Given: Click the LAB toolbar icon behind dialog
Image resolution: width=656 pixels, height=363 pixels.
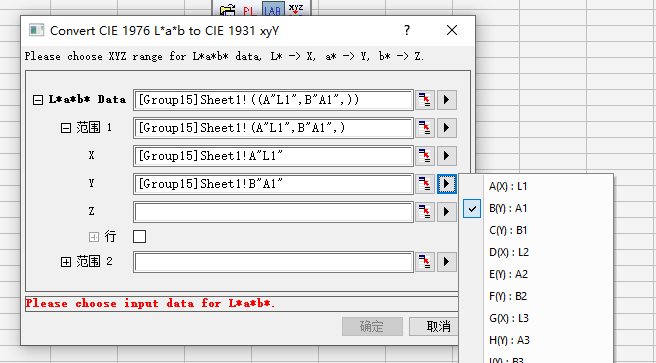Looking at the screenshot, I should [274, 9].
